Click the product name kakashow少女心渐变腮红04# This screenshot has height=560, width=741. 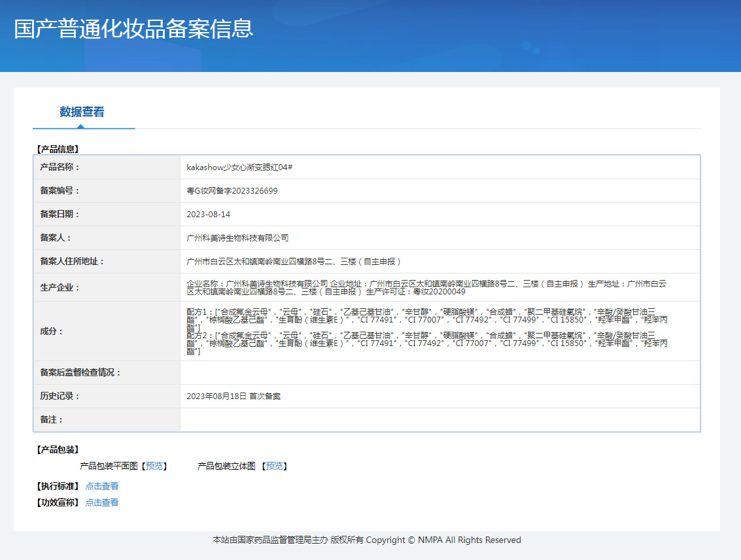(x=239, y=167)
